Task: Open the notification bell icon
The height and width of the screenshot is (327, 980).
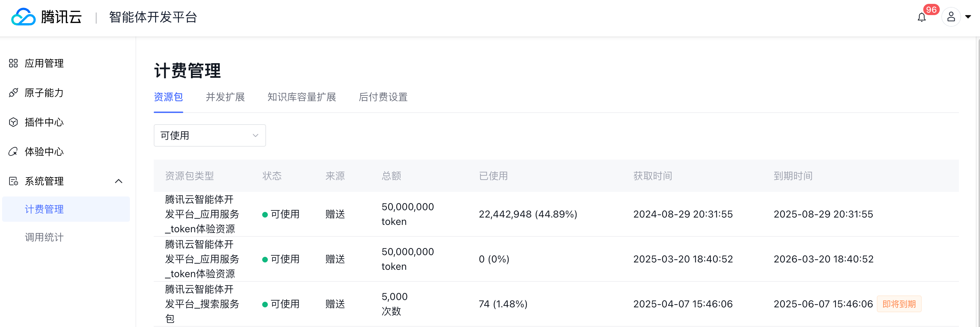Action: pyautogui.click(x=921, y=18)
